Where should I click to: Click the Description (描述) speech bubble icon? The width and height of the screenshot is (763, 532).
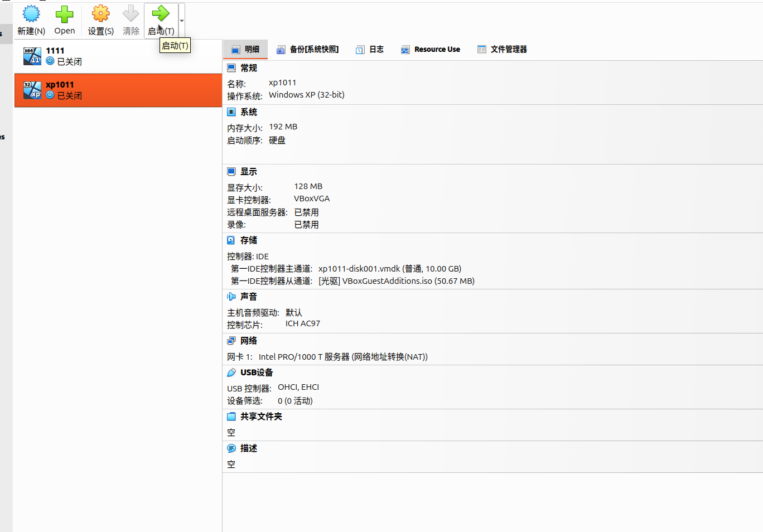tap(231, 448)
